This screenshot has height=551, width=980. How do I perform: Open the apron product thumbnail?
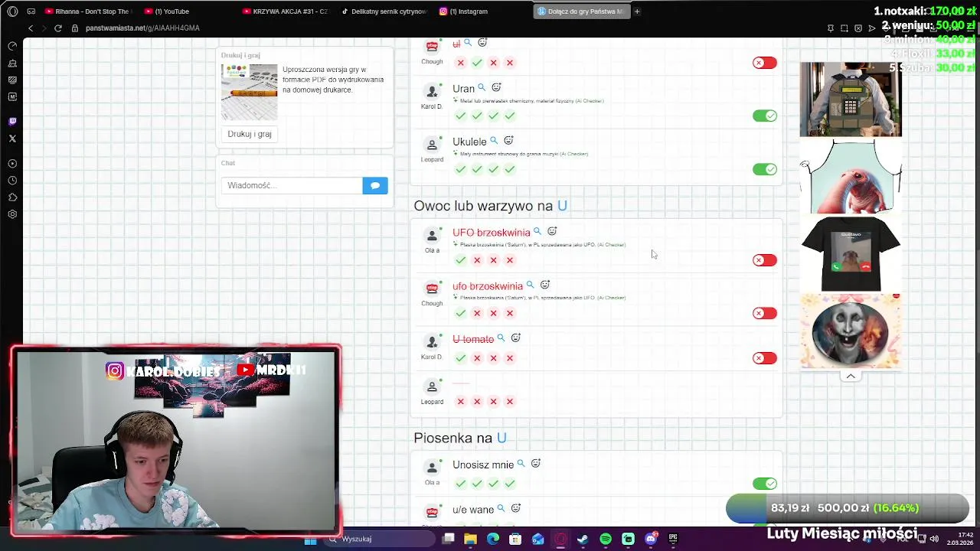pos(851,176)
